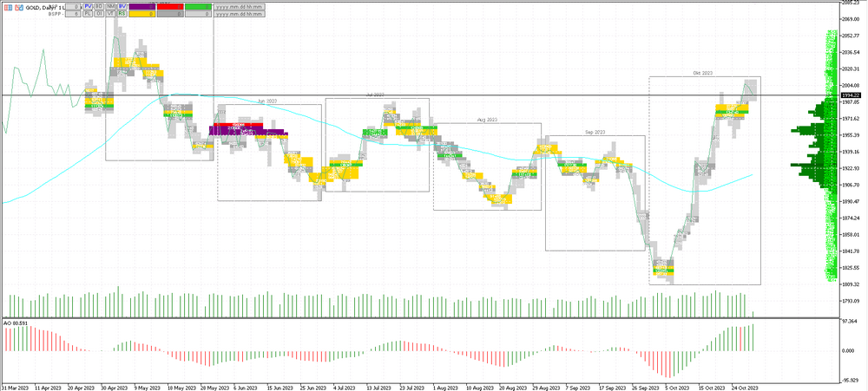
Task: Click the red color field
Action: click(x=170, y=7)
